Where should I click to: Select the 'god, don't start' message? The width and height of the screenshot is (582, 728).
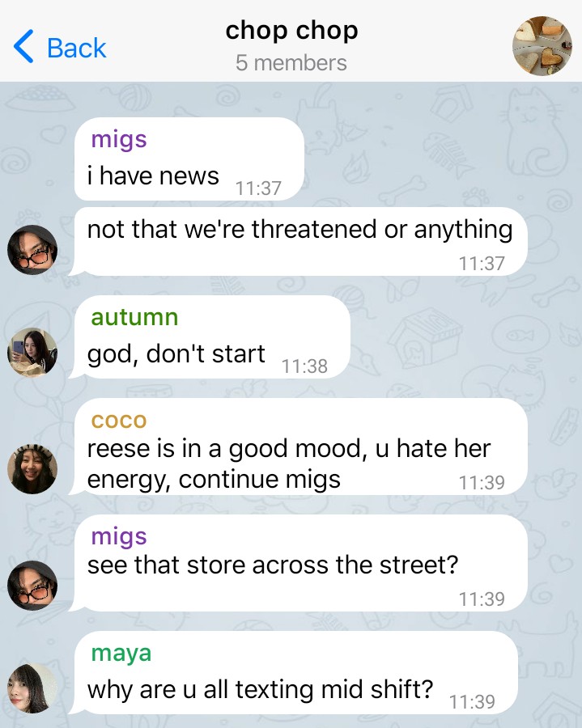point(210,336)
